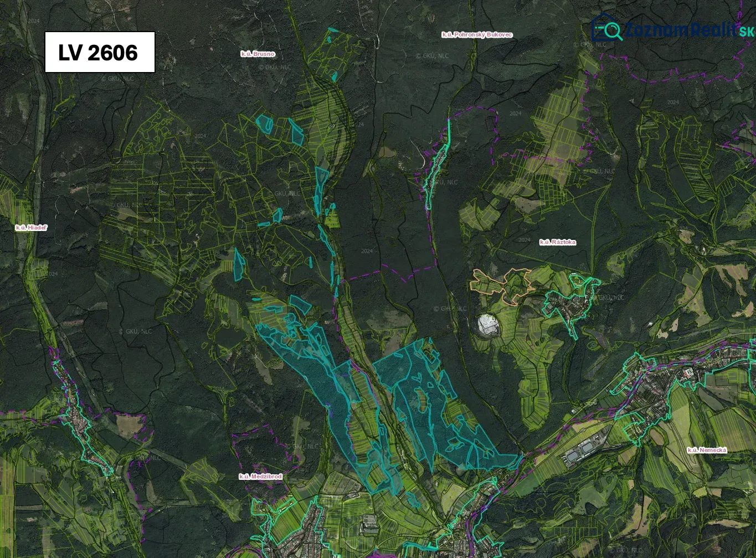This screenshot has height=558, width=756.
Task: Click the "k.ú. Nemecká" cadastral label
Action: (x=707, y=450)
